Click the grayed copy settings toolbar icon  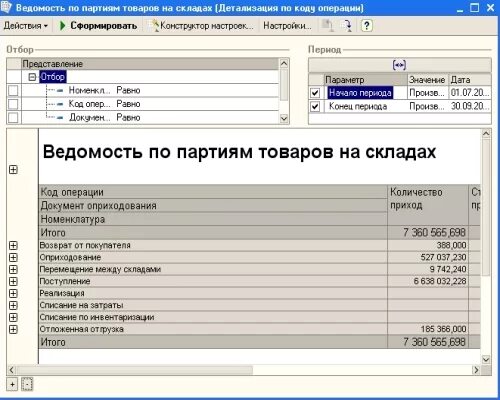(x=328, y=26)
